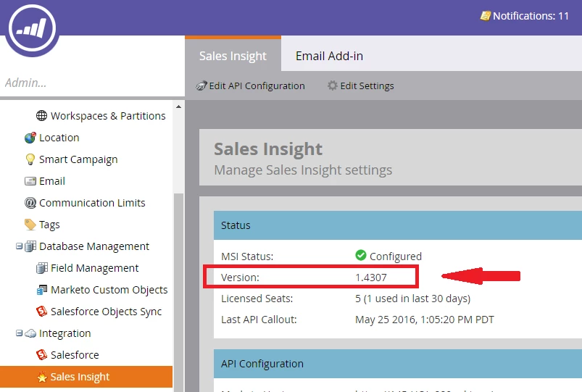Open Marketo Custom Objects
The image size is (582, 392).
click(101, 290)
